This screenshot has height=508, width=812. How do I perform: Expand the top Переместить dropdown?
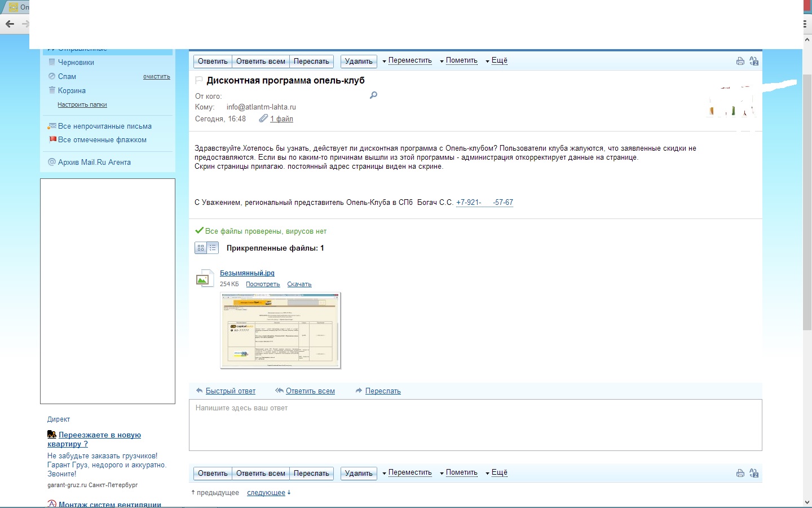click(x=409, y=61)
